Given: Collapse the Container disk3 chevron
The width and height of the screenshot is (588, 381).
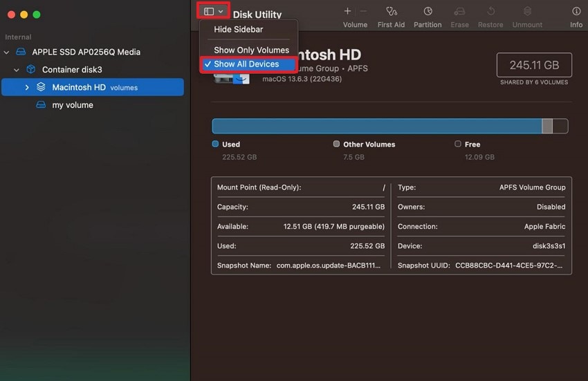Looking at the screenshot, I should [x=17, y=70].
